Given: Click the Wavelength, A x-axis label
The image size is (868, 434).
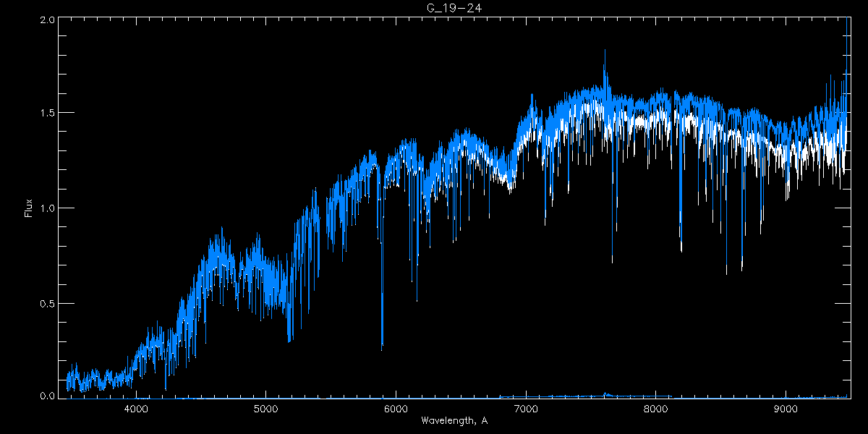Looking at the screenshot, I should coord(453,421).
